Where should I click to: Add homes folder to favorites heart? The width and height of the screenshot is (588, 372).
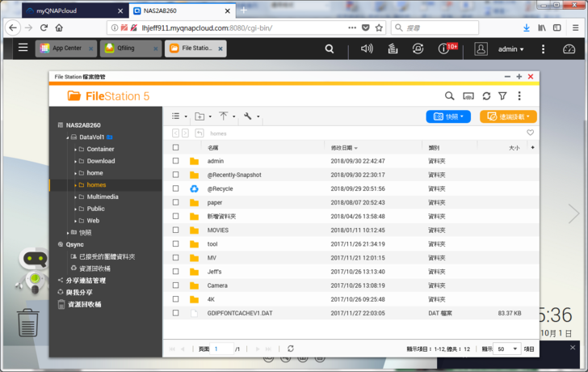point(530,133)
